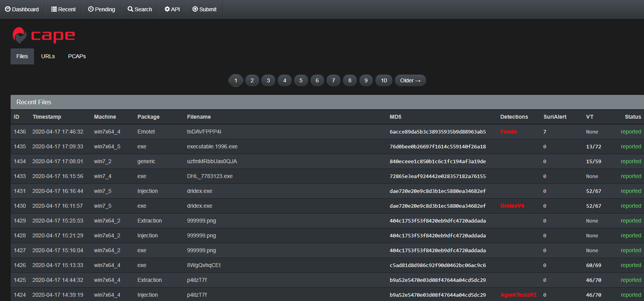This screenshot has height=301, width=644.
Task: Open the Dashboard navigation item
Action: click(x=22, y=9)
